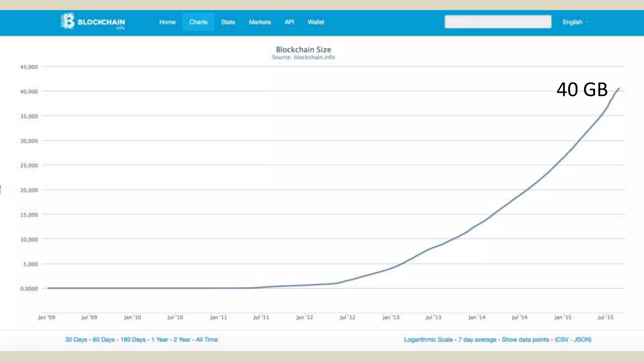
Task: Choose the 1 Year range
Action: [x=160, y=340]
